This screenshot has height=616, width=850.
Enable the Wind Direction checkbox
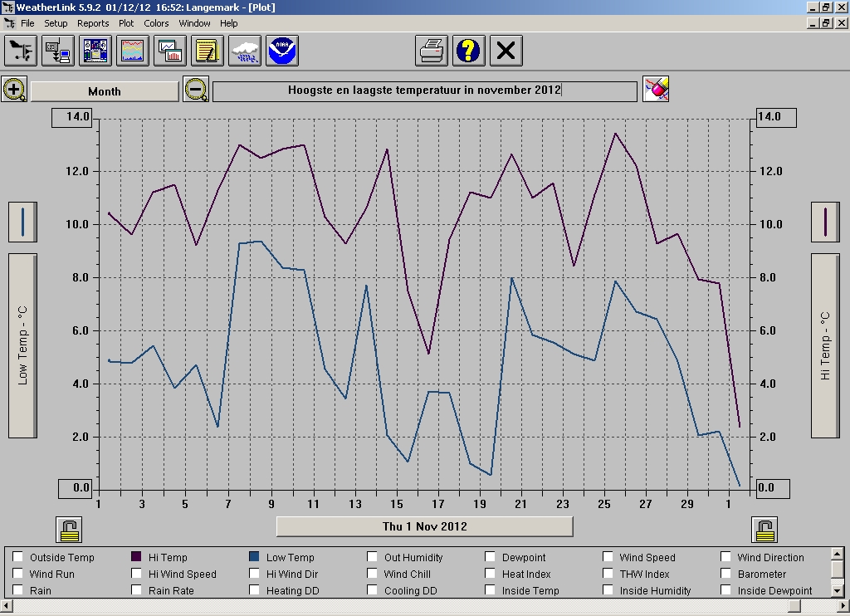point(725,557)
